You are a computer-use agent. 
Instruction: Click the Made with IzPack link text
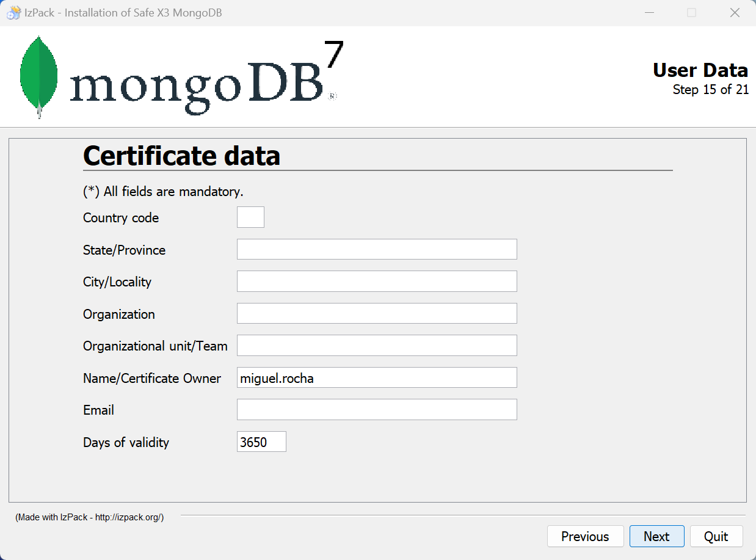coord(90,517)
